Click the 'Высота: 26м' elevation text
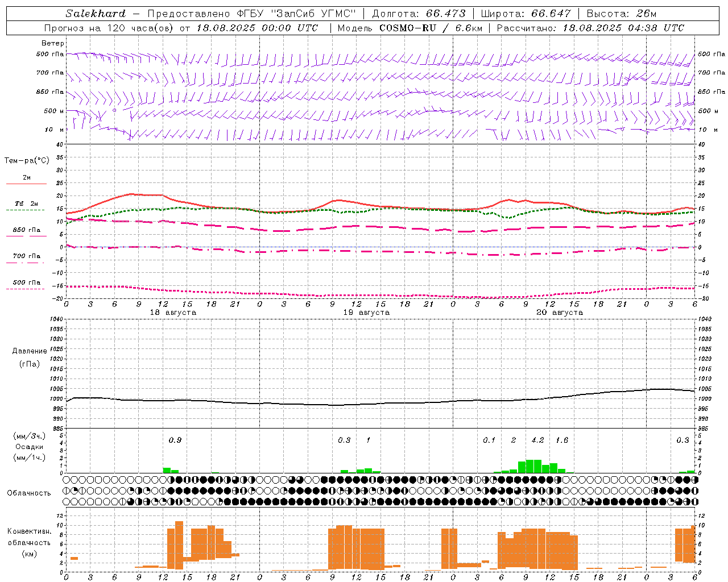 coord(621,14)
